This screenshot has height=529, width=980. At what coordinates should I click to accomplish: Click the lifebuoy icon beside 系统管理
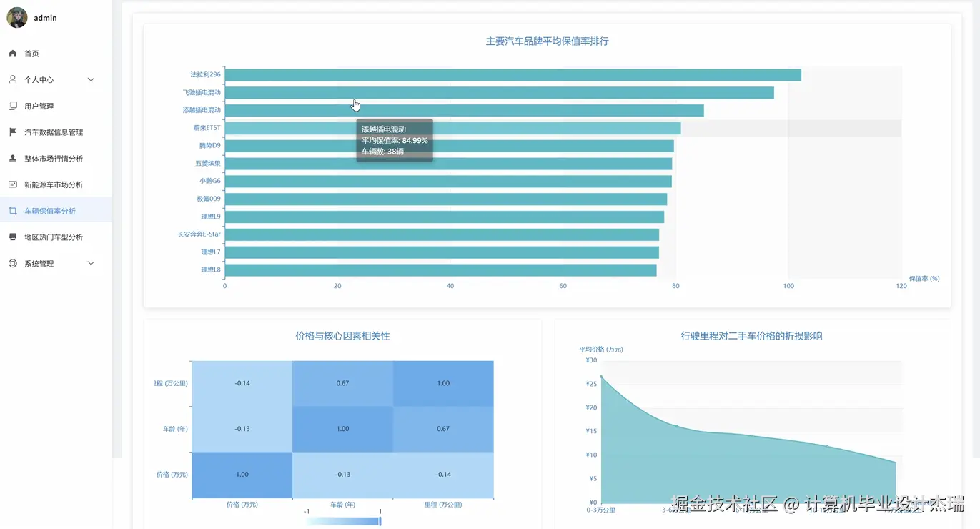point(13,263)
